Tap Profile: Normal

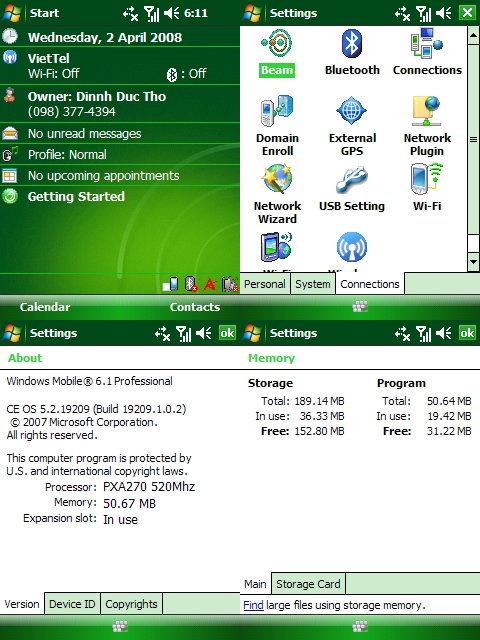(67, 154)
